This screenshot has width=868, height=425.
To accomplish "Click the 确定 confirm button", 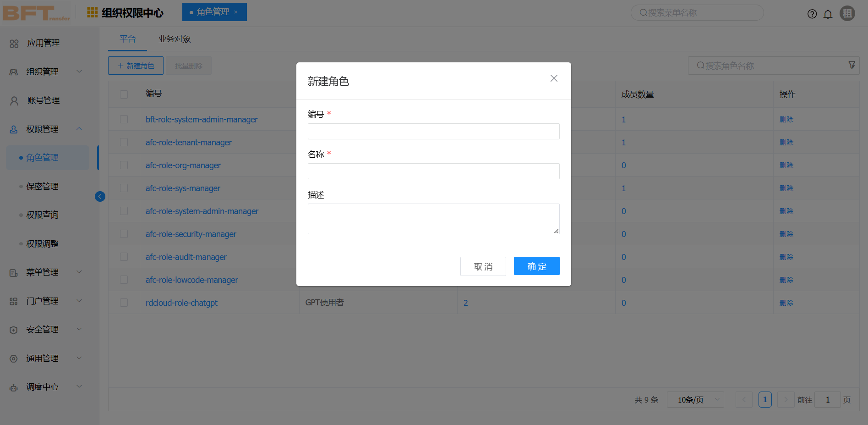I will (536, 266).
